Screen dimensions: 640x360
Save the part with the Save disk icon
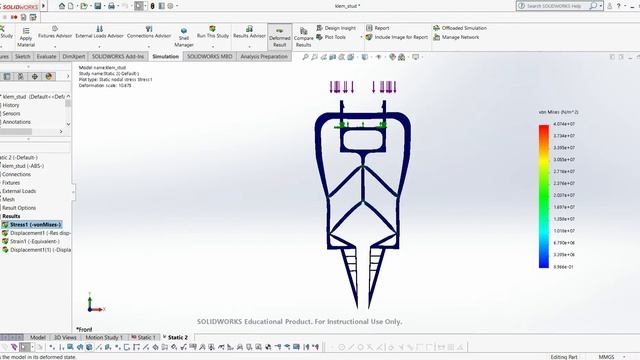pos(98,6)
